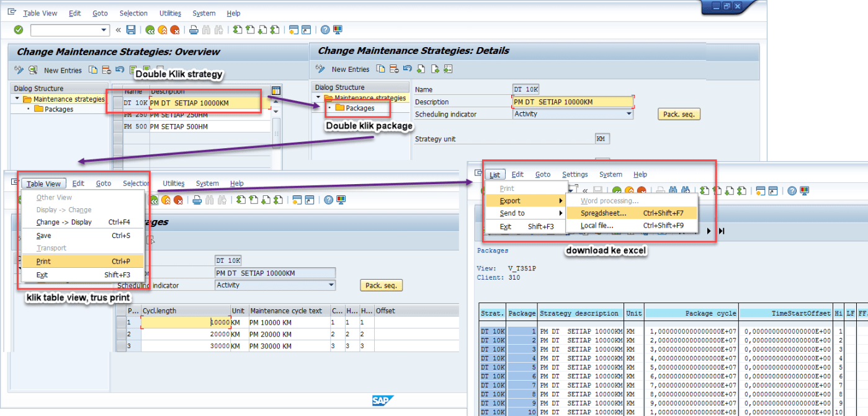Click Copy As icon in Overview toolbar
Image resolution: width=868 pixels, height=416 pixels.
(x=93, y=70)
